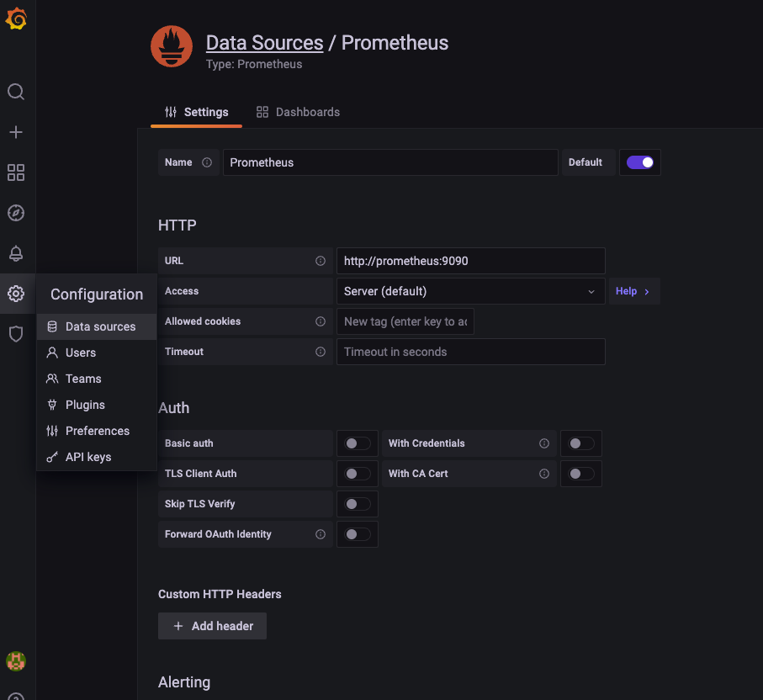
Task: Select Teams in Configuration menu
Action: 97,379
